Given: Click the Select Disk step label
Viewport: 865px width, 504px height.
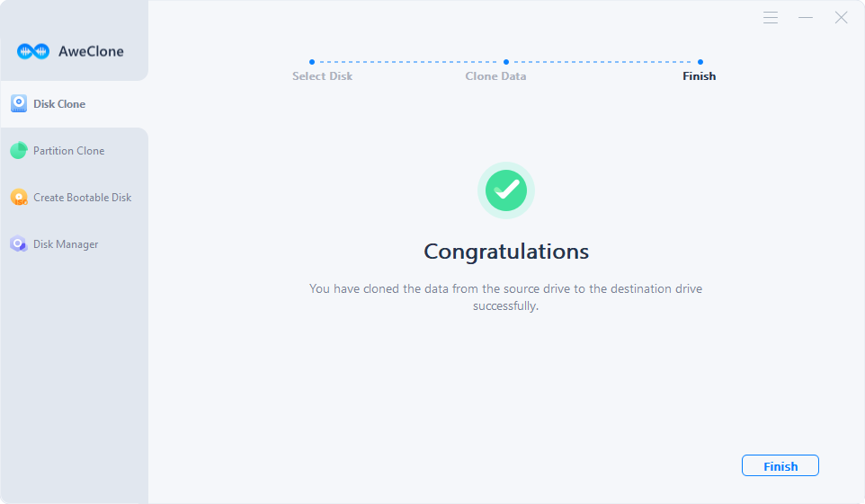Looking at the screenshot, I should [x=322, y=76].
